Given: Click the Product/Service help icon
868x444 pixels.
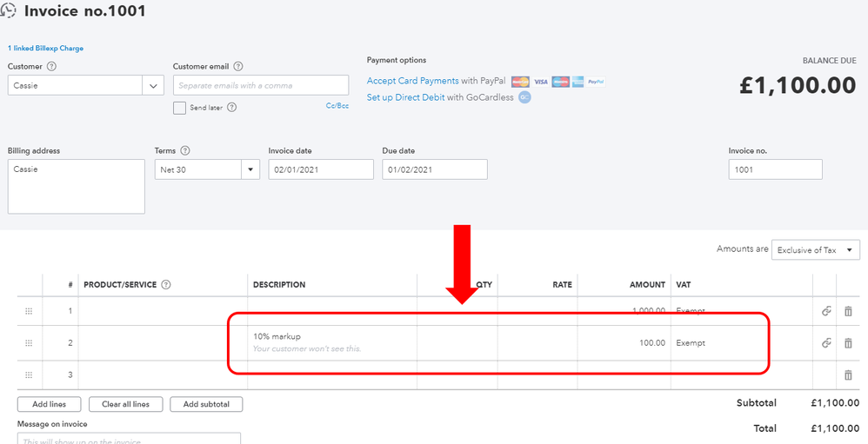Looking at the screenshot, I should pos(166,284).
